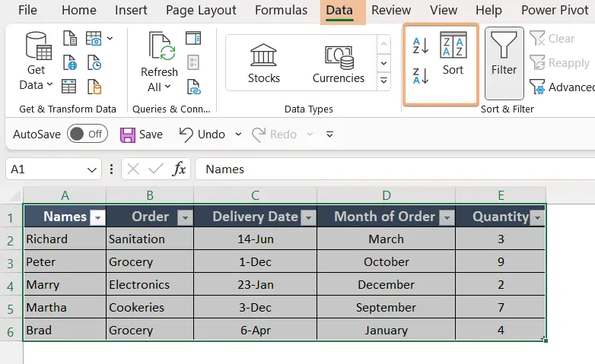595x364 pixels.
Task: Select row 4 header
Action: 11,286
